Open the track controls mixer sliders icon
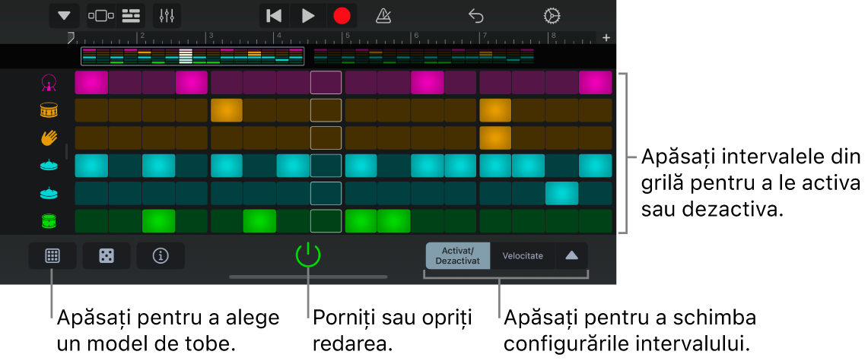This screenshot has height=364, width=868. pyautogui.click(x=167, y=16)
